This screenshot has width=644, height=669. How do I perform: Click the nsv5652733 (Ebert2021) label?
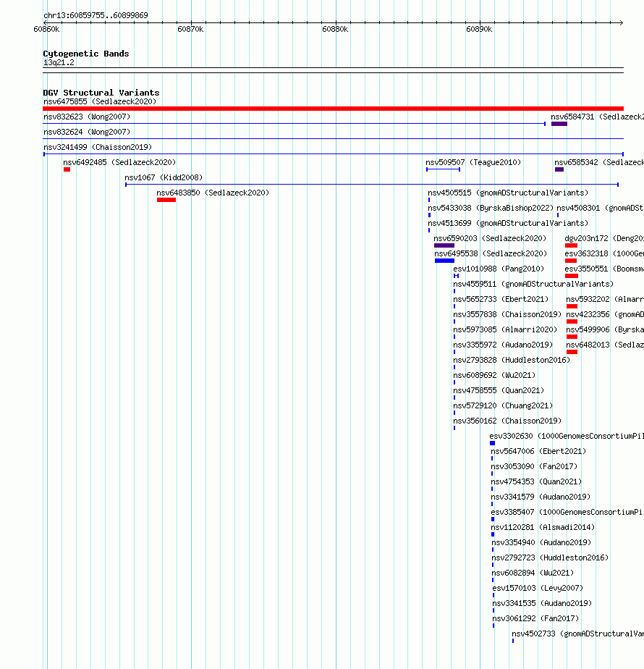point(501,300)
